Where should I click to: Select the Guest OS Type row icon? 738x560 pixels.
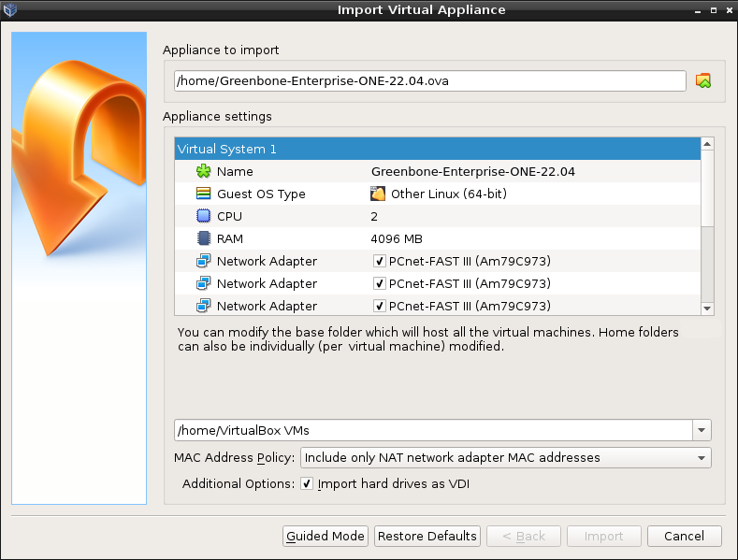pyautogui.click(x=203, y=194)
